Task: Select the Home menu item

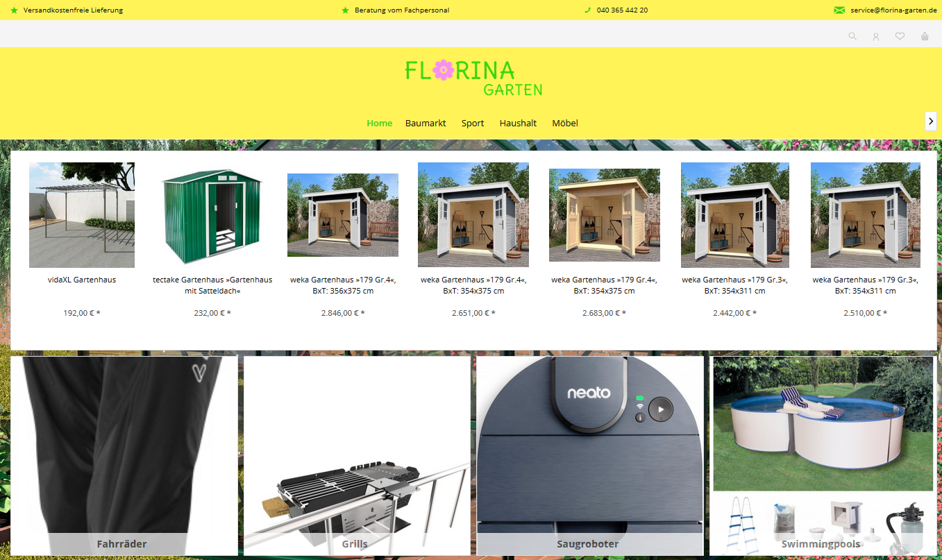Action: [x=379, y=123]
